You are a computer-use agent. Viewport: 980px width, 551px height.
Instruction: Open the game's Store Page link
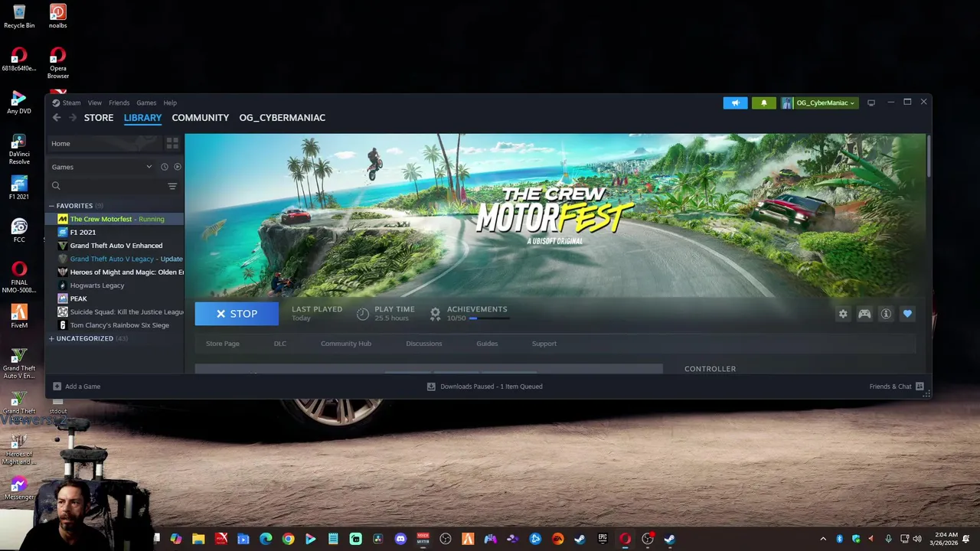tap(222, 344)
